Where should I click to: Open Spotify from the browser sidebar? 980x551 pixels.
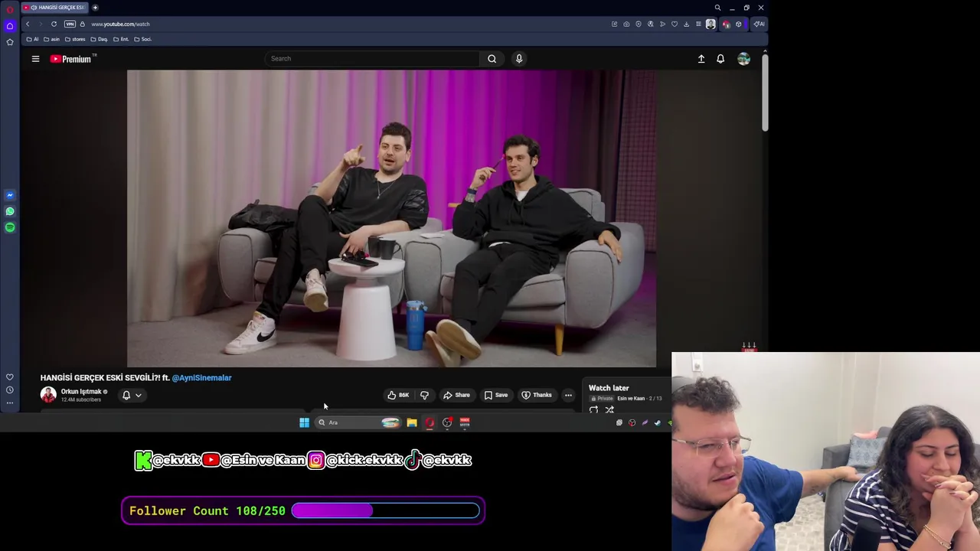click(x=10, y=227)
